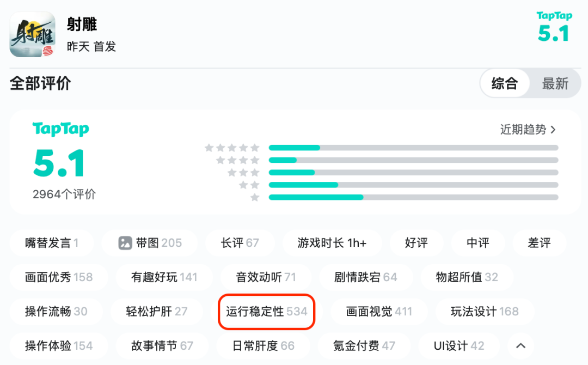This screenshot has width=588, height=365.
Task: Click the TapTap logo in top-right corner
Action: [553, 16]
